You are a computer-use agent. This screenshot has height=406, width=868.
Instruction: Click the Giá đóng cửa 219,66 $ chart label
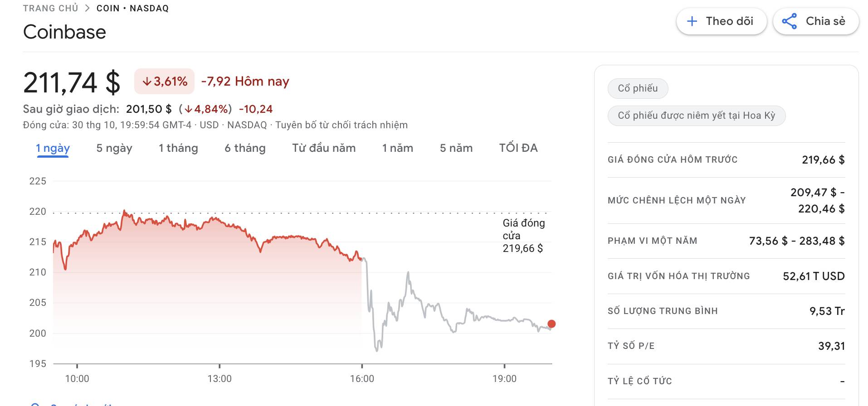(x=524, y=236)
